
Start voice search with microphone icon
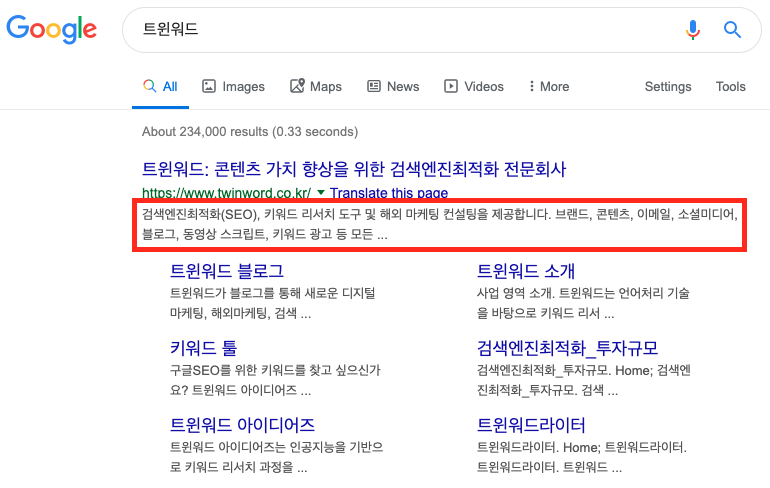pyautogui.click(x=692, y=30)
